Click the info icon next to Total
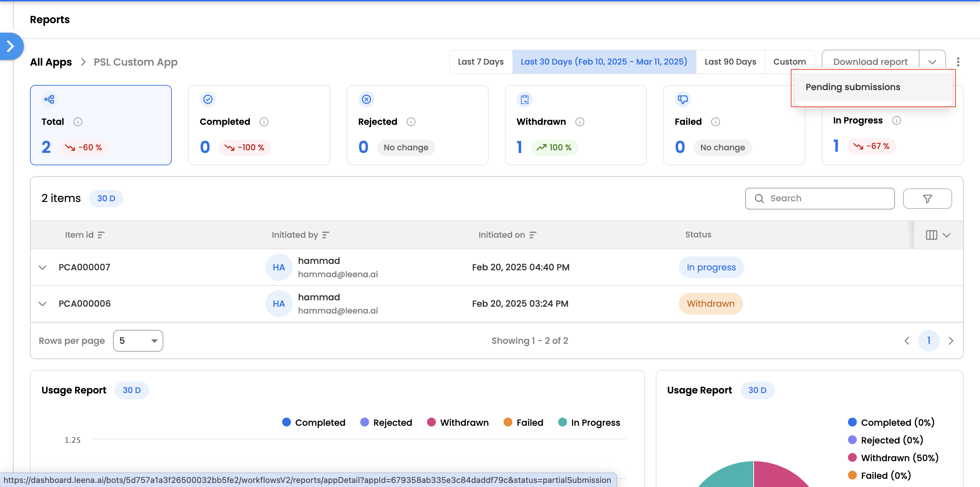Screen dimensions: 980x487 click(x=78, y=122)
